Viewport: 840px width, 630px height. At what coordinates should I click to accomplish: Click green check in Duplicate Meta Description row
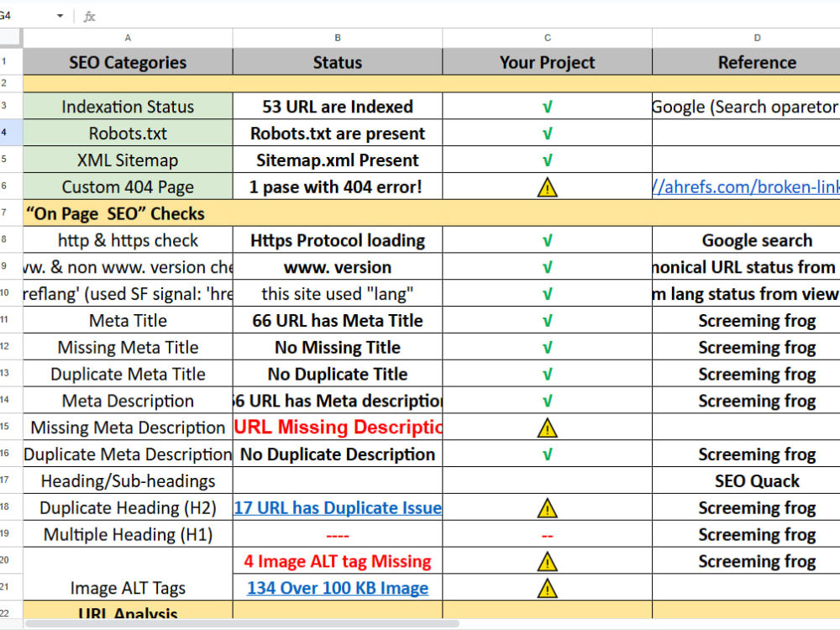tap(547, 454)
